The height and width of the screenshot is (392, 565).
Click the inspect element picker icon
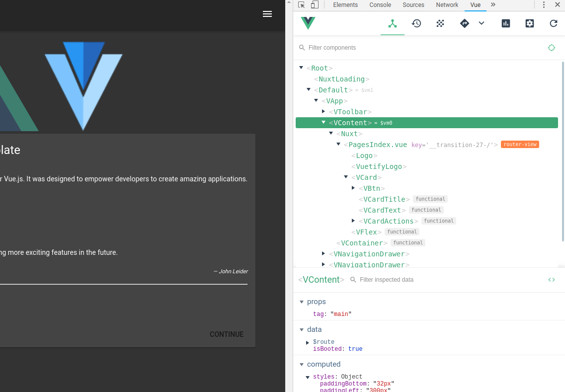pos(302,4)
